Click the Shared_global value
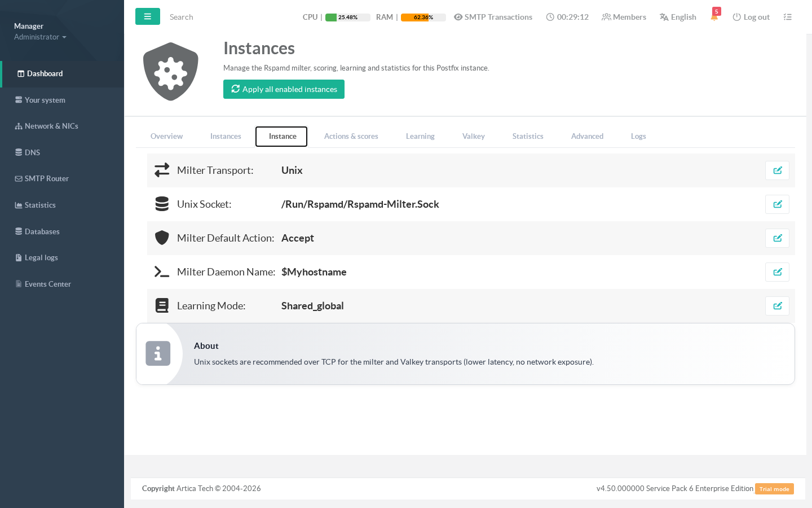This screenshot has height=508, width=812. (x=312, y=306)
